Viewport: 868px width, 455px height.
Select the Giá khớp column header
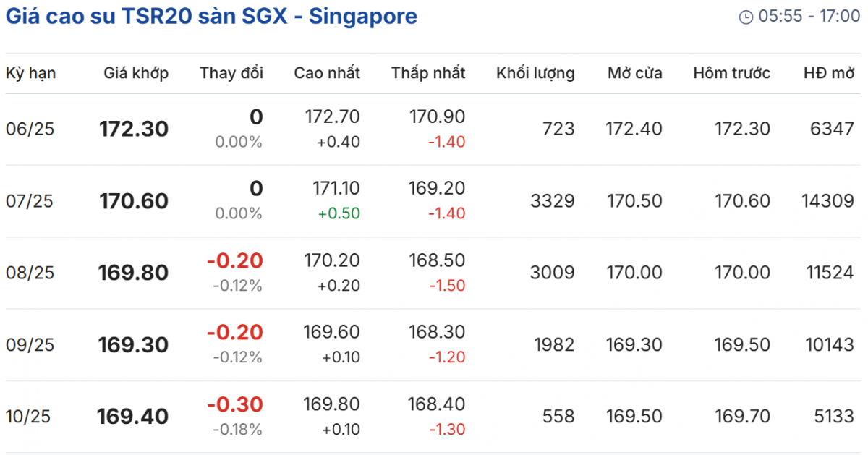[136, 73]
